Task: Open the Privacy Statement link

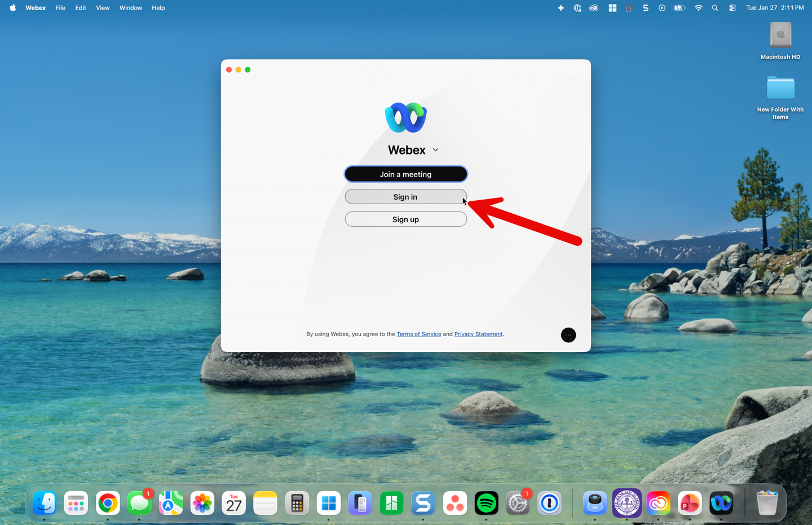Action: 478,334
